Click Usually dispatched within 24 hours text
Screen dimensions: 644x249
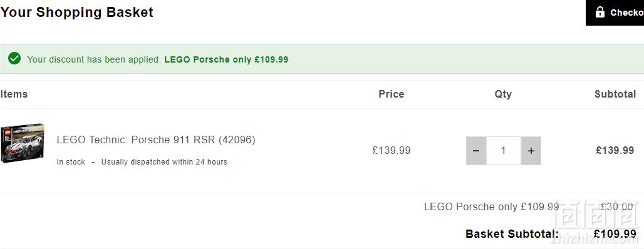(164, 162)
